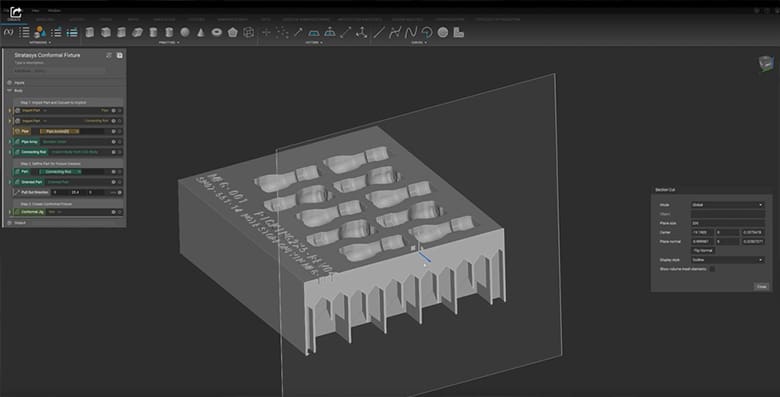Select the arc curve tool
Image resolution: width=780 pixels, height=397 pixels.
427,32
